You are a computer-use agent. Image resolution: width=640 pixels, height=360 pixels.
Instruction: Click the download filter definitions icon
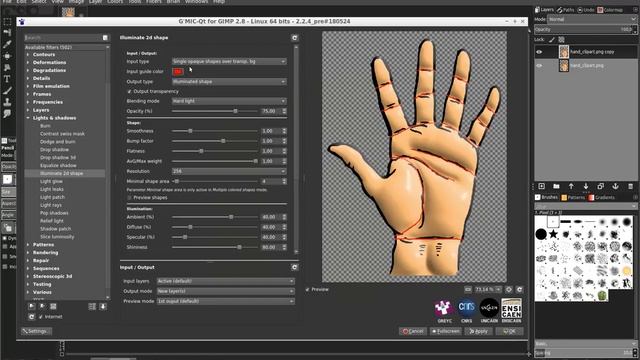coord(103,306)
